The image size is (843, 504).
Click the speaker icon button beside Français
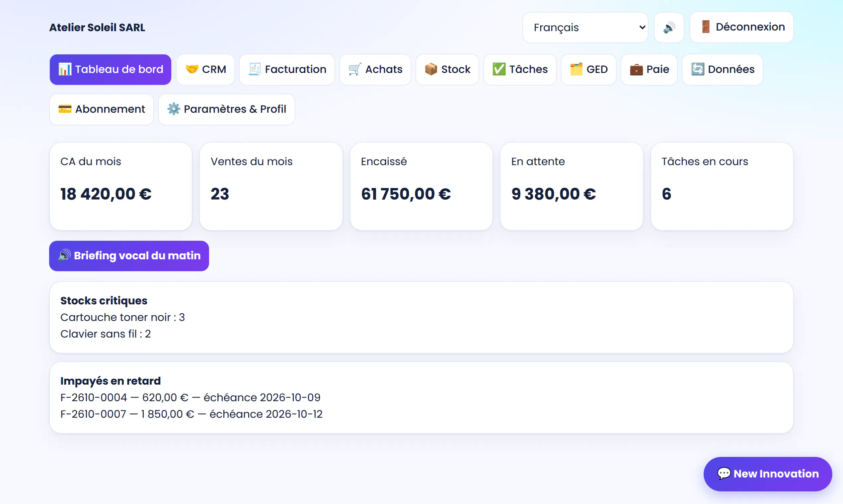pos(669,28)
